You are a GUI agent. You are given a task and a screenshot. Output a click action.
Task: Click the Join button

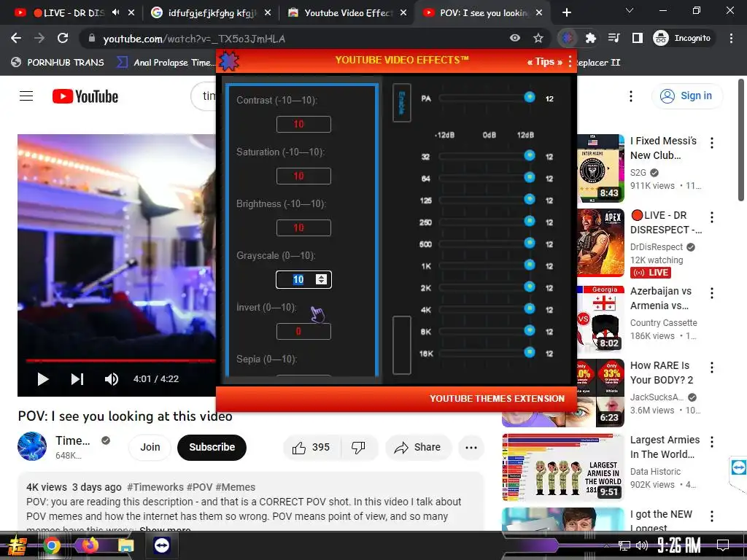150,447
